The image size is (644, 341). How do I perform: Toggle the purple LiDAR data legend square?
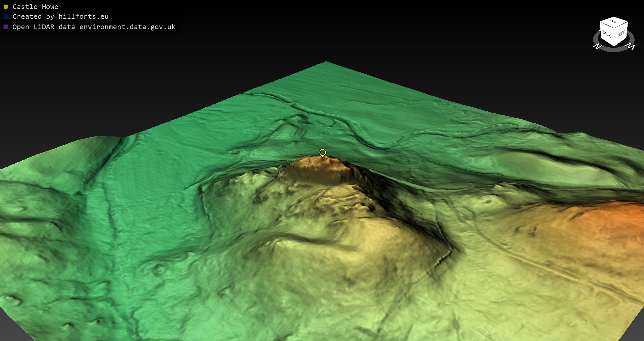click(6, 27)
